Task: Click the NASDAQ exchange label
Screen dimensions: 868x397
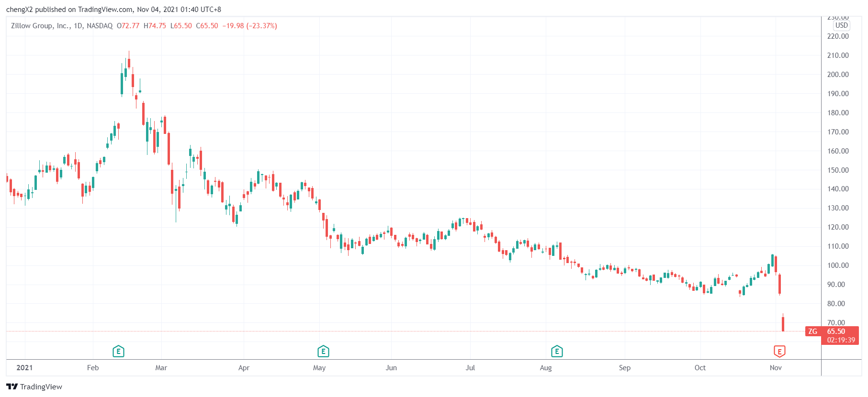Action: pos(100,26)
